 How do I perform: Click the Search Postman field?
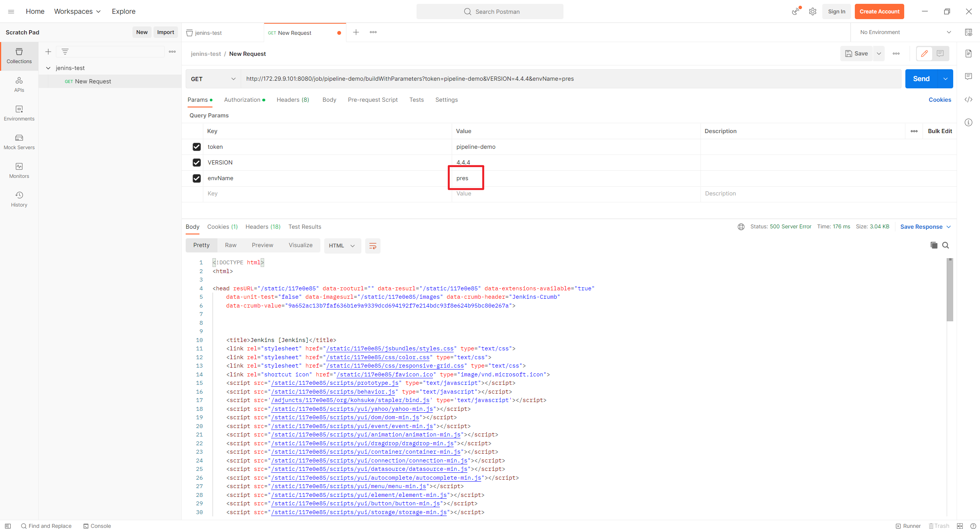pos(490,11)
